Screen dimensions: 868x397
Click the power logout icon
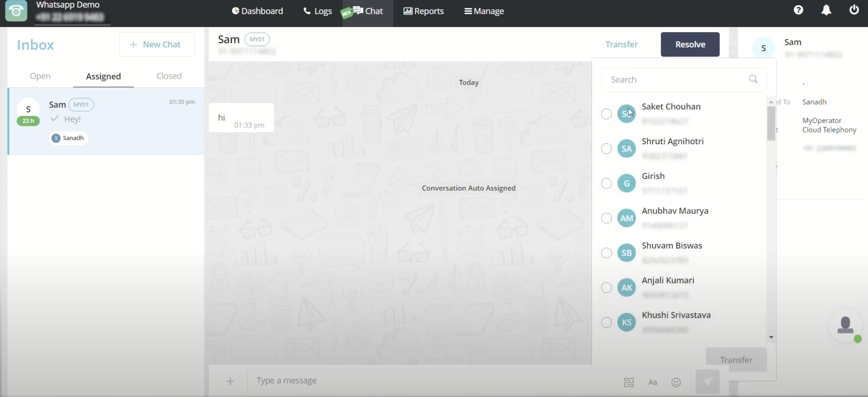854,10
